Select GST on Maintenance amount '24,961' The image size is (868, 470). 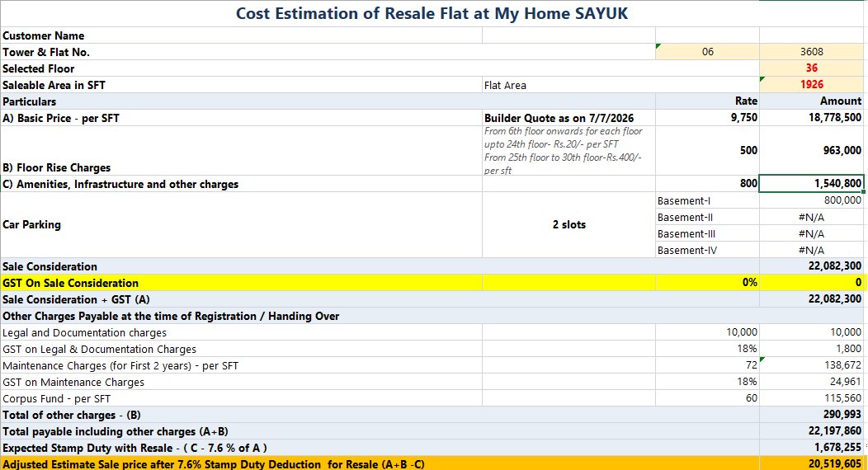tap(812, 382)
